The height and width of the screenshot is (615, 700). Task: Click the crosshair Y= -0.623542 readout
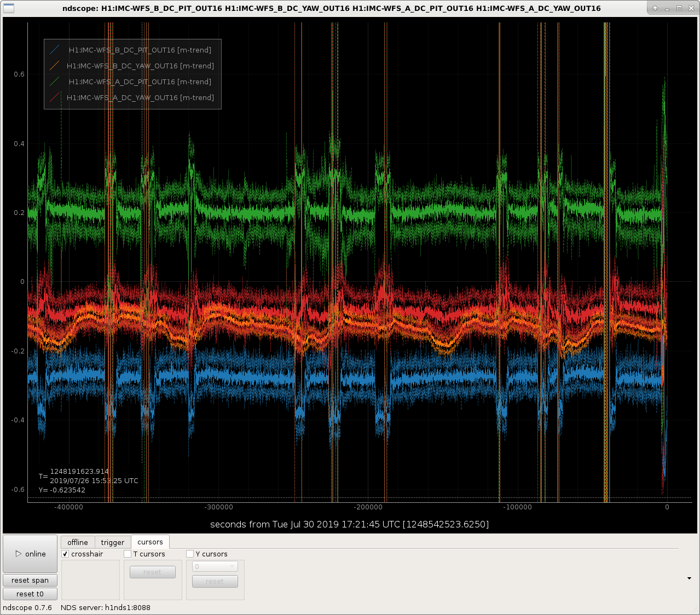[x=62, y=490]
